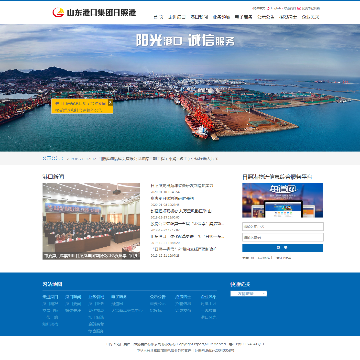This screenshot has height=360, width=360.
Task: Focus the username input field
Action: (x=282, y=227)
